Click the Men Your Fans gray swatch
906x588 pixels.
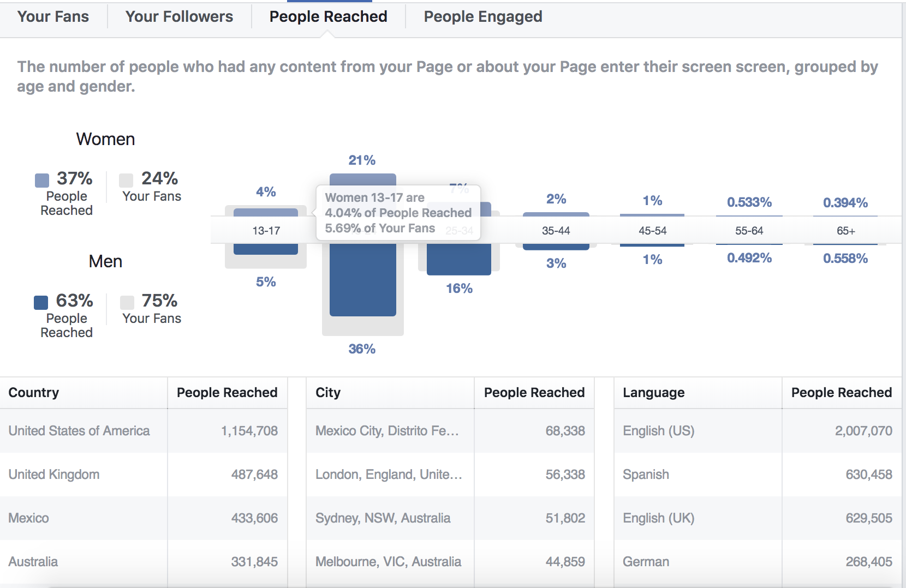pos(127,302)
